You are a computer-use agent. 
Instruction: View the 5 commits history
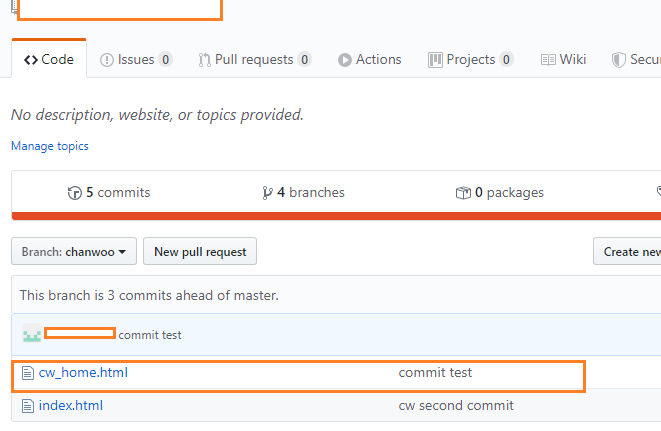point(109,192)
